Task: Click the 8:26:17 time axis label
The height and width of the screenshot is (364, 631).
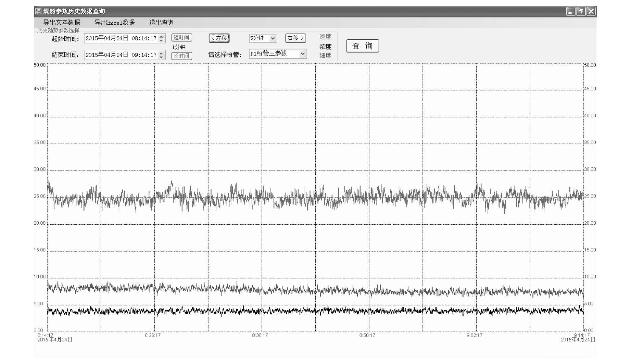Action: click(153, 335)
